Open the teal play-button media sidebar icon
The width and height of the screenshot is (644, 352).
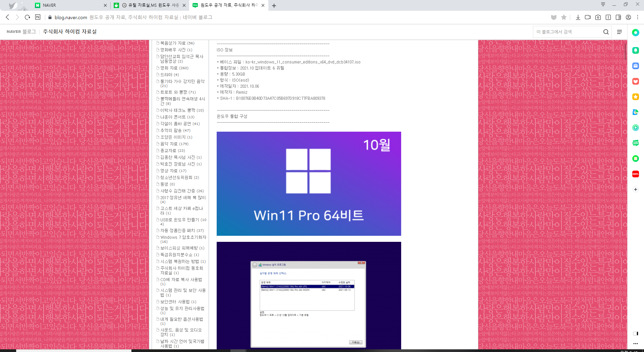(635, 128)
